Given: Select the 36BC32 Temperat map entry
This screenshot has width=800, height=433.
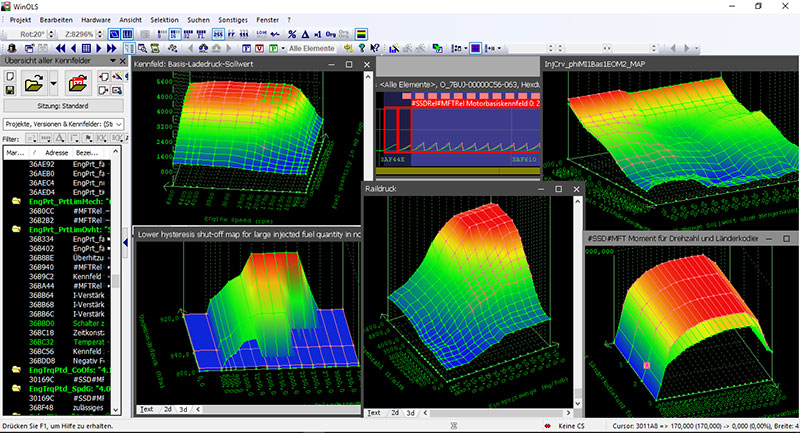Looking at the screenshot, I should click(x=40, y=340).
